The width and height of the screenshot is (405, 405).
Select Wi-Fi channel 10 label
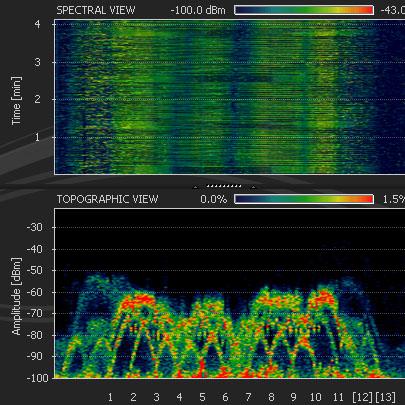click(316, 397)
